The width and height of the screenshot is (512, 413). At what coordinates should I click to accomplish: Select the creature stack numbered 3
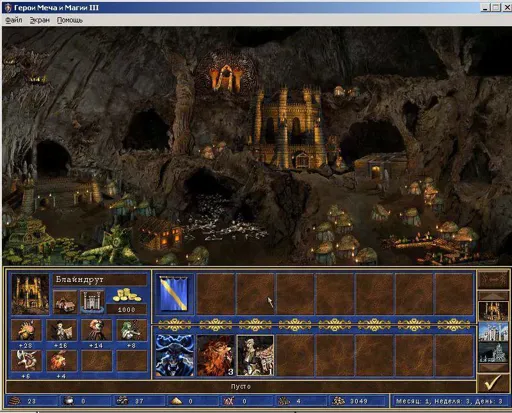(215, 355)
